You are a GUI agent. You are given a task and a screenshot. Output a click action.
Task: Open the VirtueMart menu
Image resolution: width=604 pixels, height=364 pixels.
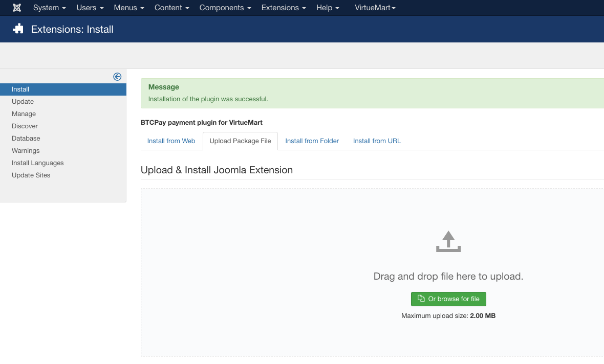click(375, 8)
